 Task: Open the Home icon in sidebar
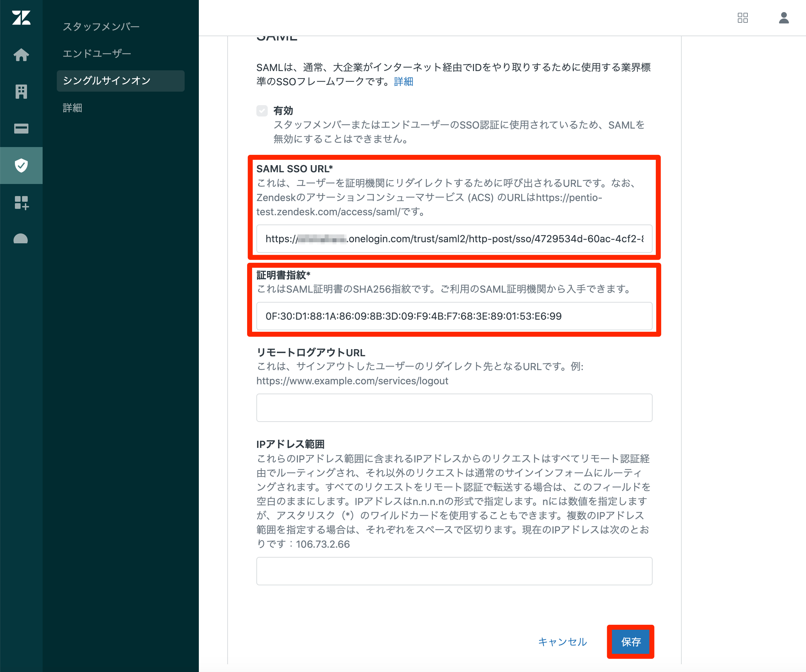click(21, 55)
